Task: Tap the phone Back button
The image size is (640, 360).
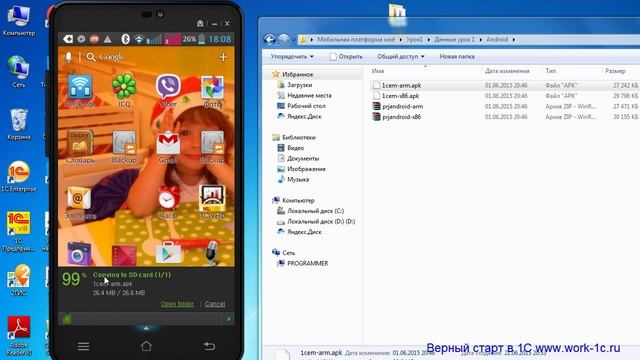Action: [x=209, y=346]
